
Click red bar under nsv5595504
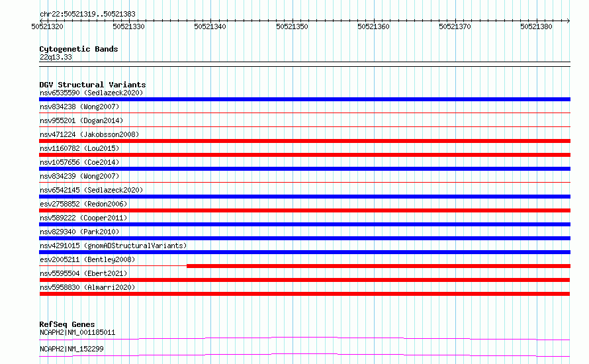(x=304, y=280)
